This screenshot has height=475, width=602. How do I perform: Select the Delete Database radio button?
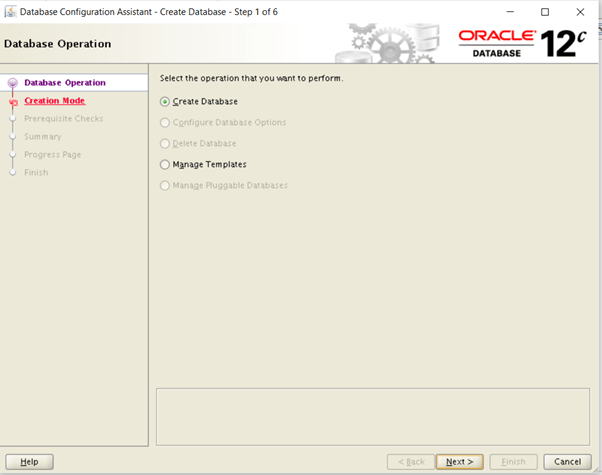[165, 144]
